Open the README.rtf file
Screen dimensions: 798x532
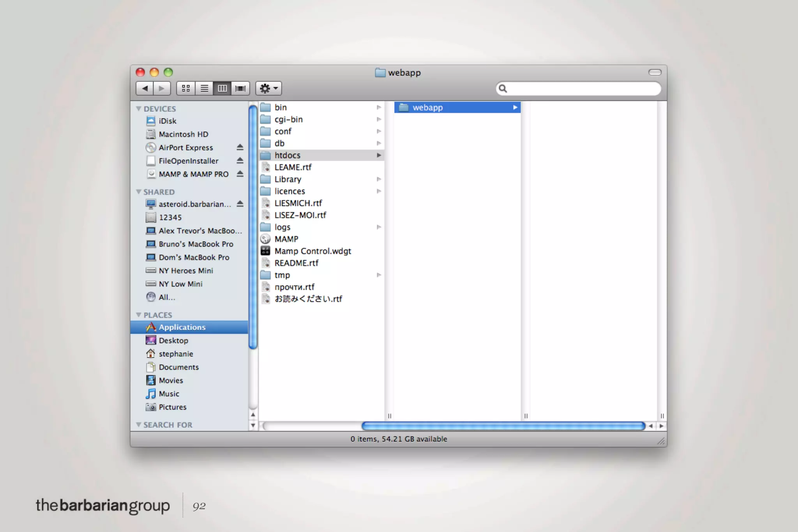296,263
